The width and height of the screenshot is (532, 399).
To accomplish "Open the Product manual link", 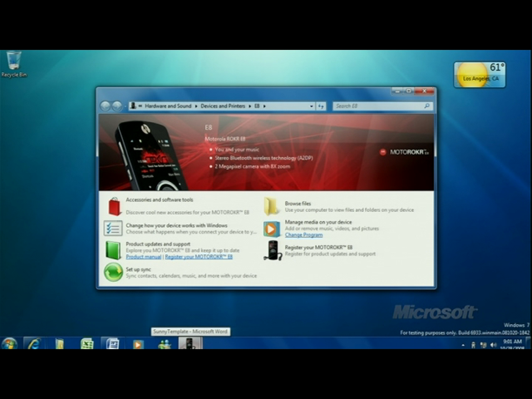I will [x=143, y=257].
